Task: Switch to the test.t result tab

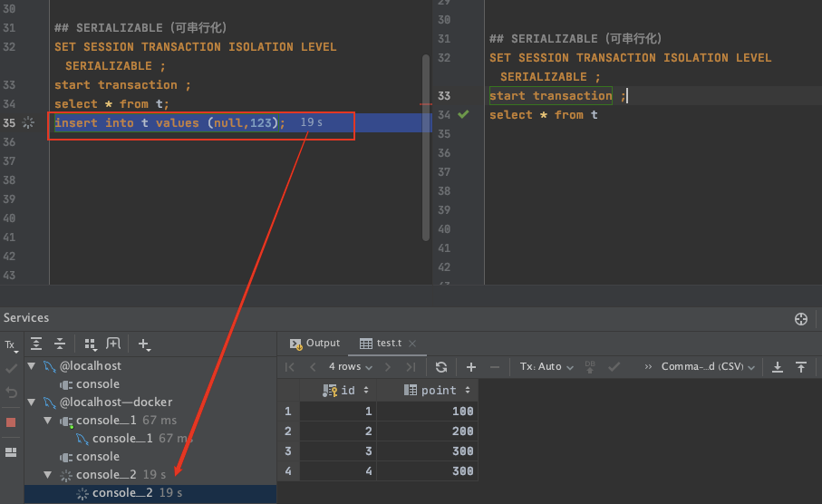Action: [x=382, y=343]
